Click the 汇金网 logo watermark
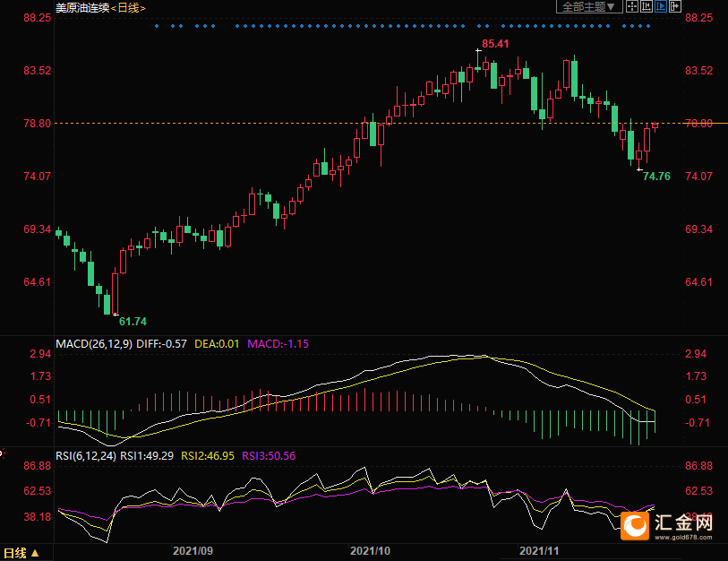This screenshot has height=561, width=728. pos(670,525)
